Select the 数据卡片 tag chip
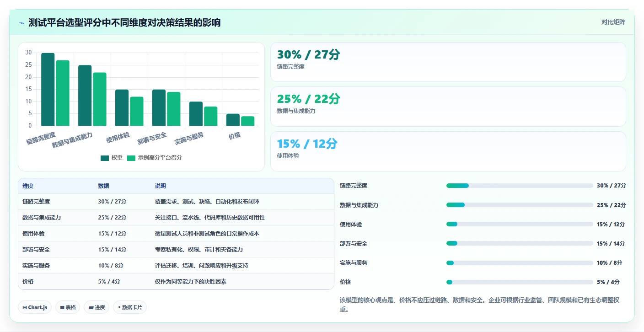 coord(130,307)
